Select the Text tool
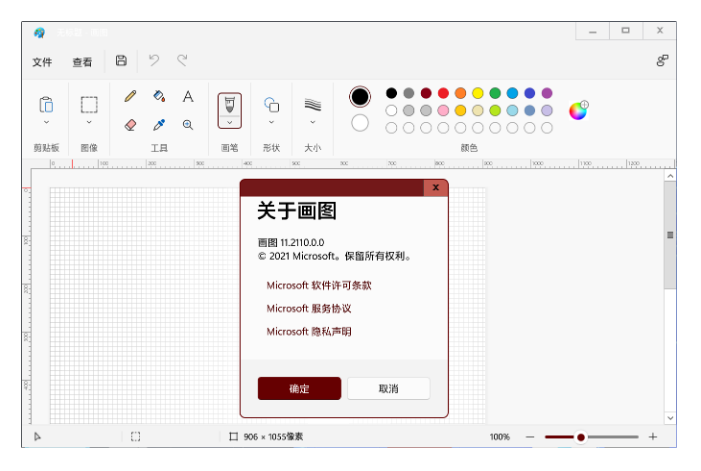 coord(188,96)
